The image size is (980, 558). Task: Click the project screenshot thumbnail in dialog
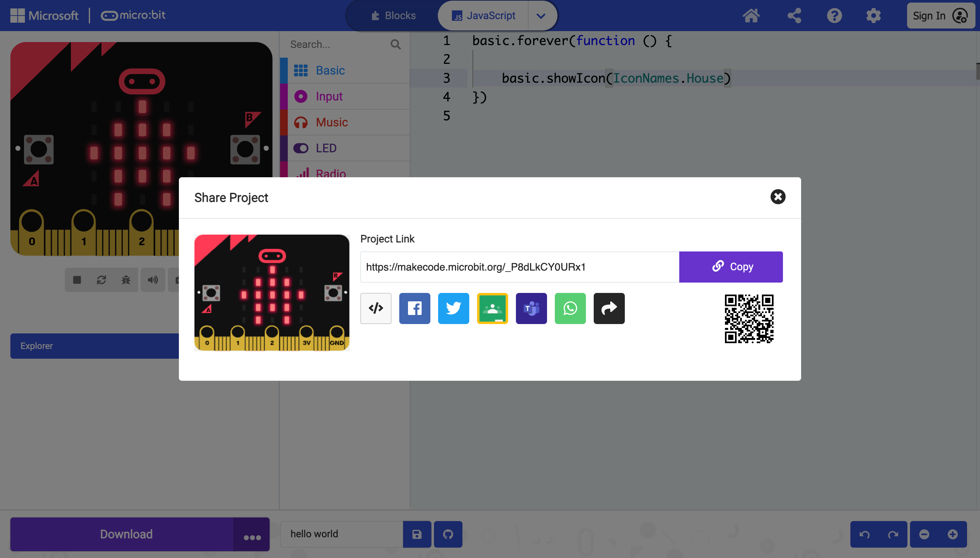(x=272, y=293)
